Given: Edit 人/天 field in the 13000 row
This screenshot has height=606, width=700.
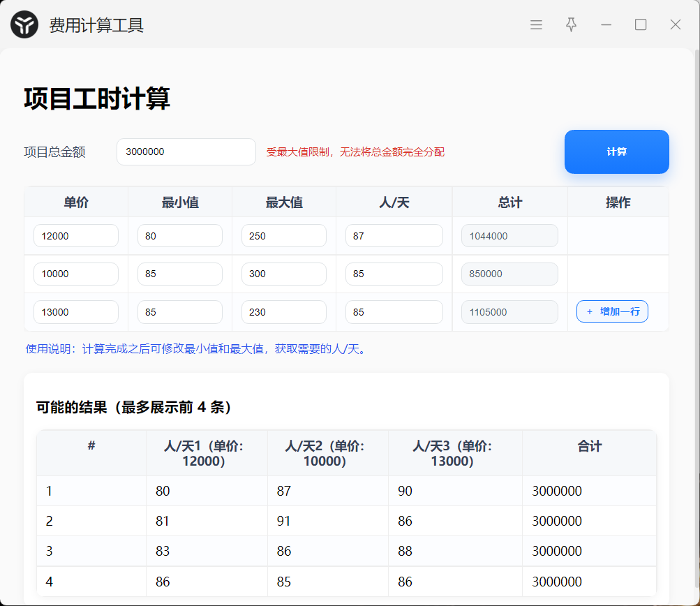Looking at the screenshot, I should pyautogui.click(x=394, y=312).
